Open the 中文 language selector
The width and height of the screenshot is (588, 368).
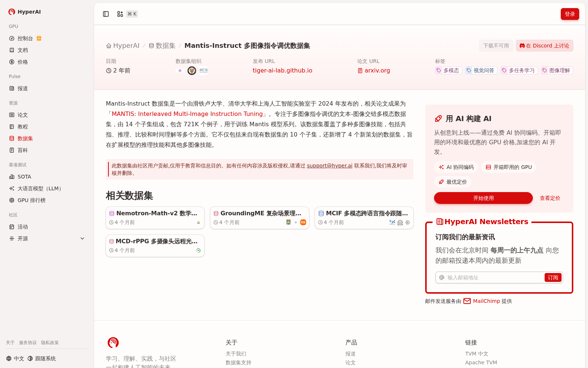[x=15, y=358]
